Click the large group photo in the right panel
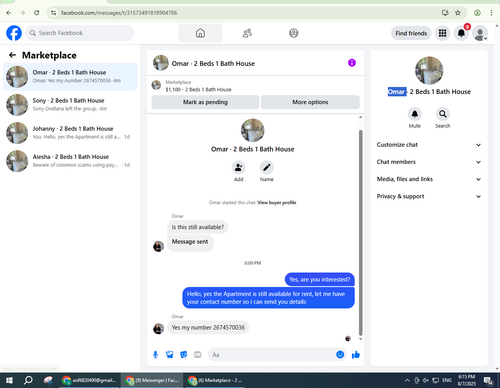 tap(429, 70)
